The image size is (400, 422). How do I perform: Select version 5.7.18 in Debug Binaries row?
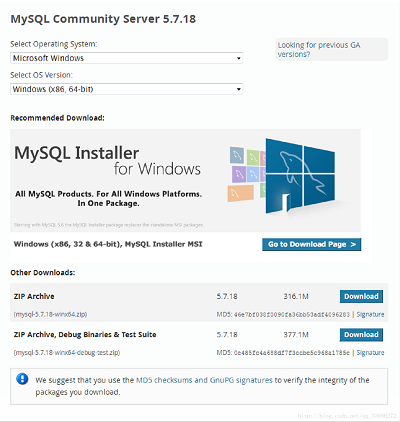coord(227,335)
